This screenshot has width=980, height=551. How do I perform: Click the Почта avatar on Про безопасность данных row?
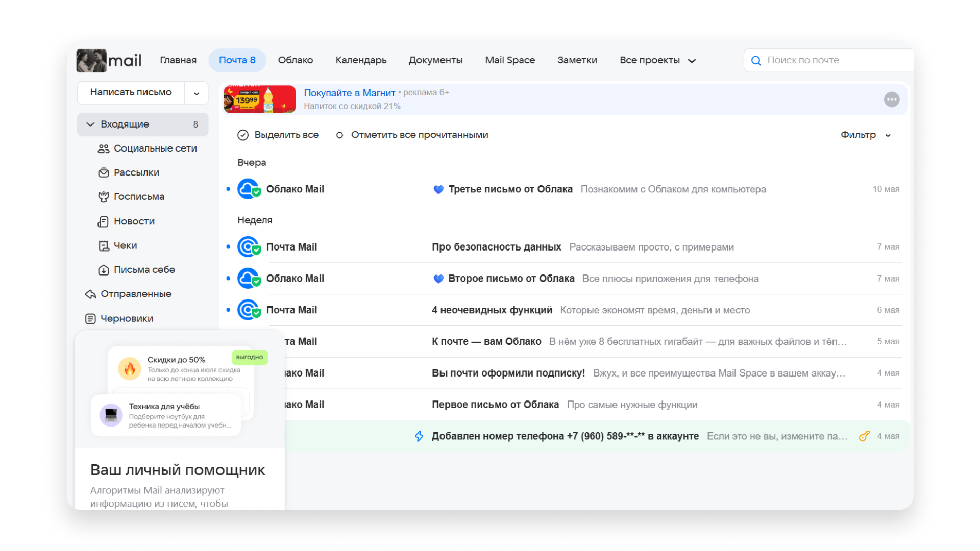tap(249, 247)
